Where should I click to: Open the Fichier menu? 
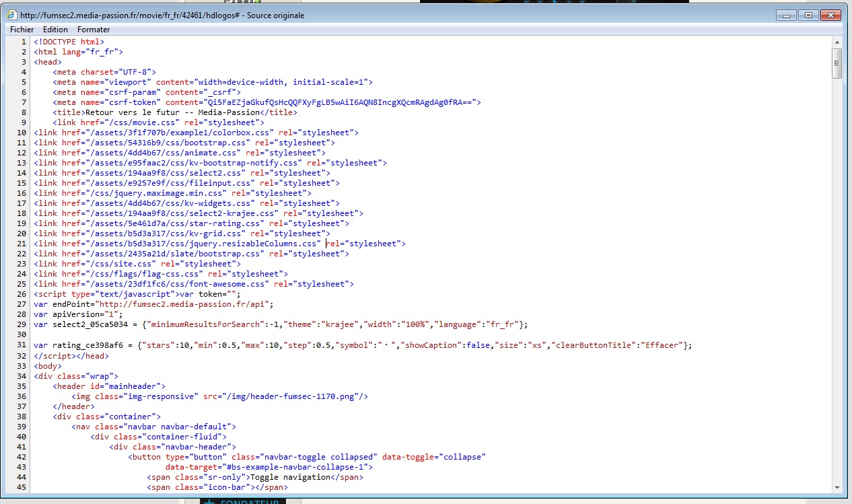22,30
